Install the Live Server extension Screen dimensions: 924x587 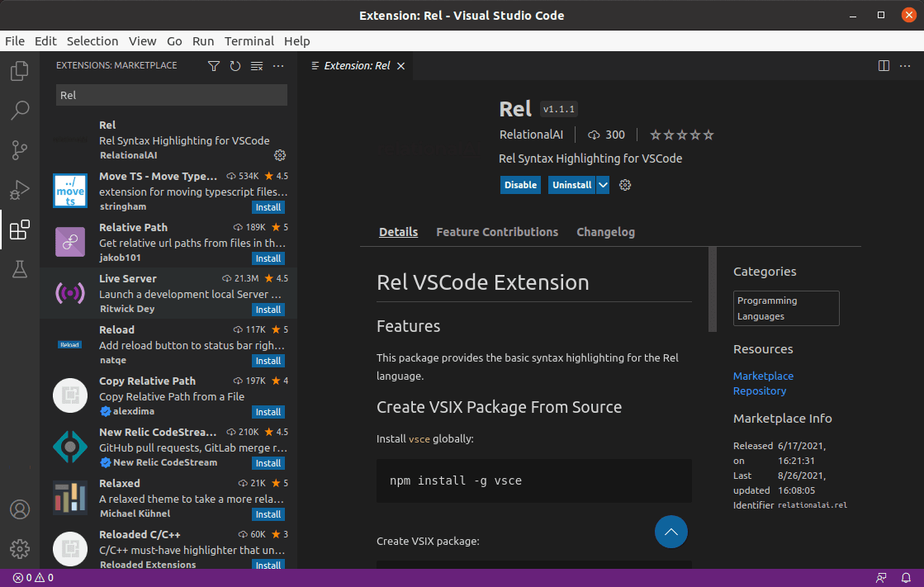point(268,310)
